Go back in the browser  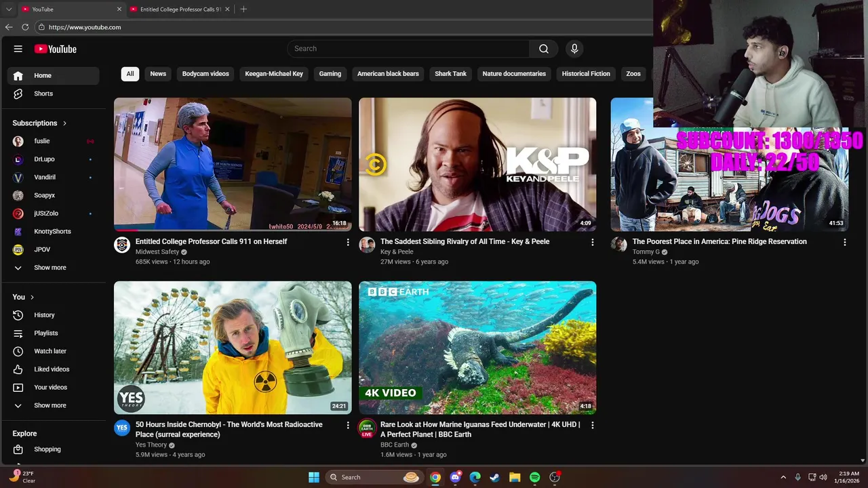click(x=9, y=27)
